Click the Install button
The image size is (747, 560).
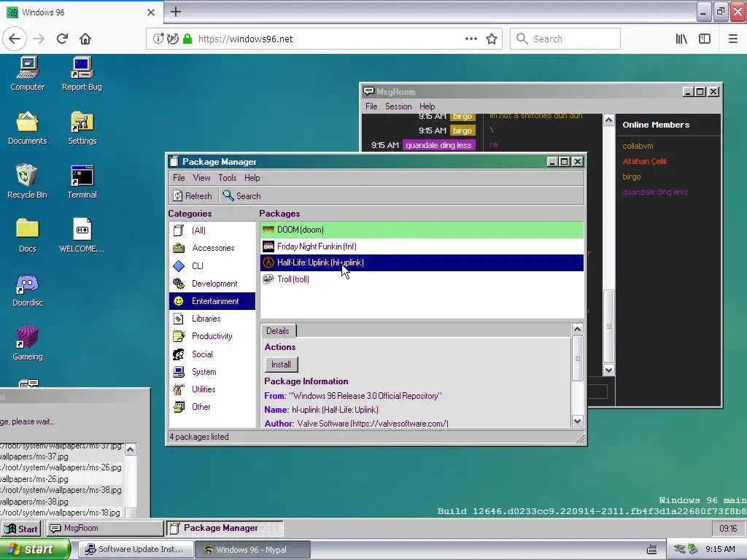281,365
